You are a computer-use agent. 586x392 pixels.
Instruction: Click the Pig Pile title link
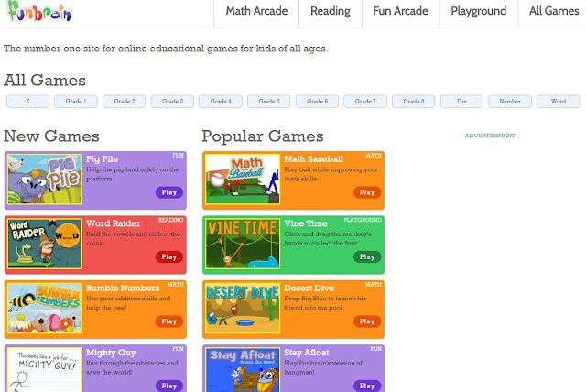102,158
